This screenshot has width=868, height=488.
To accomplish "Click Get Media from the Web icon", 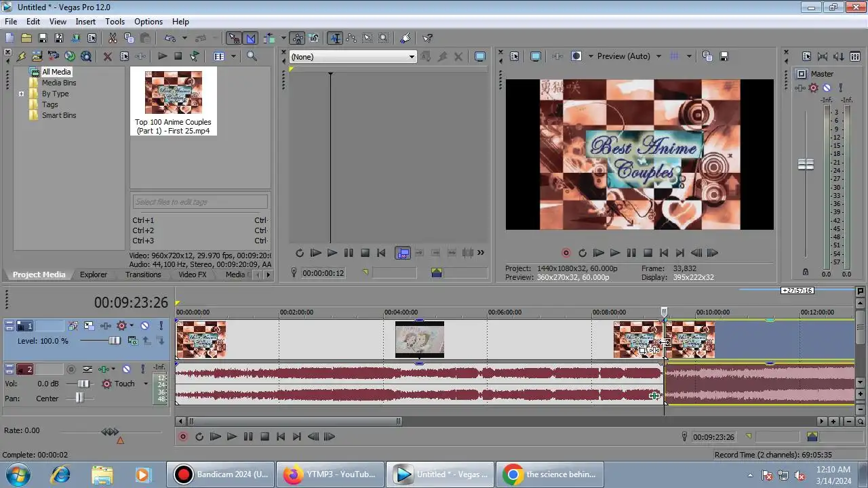I will point(85,56).
